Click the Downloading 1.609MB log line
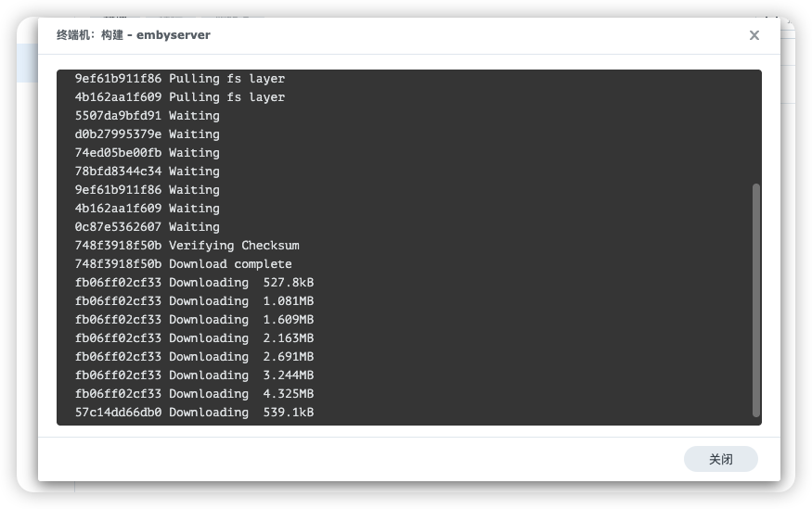Screen dimensions: 812x509 [x=194, y=320]
